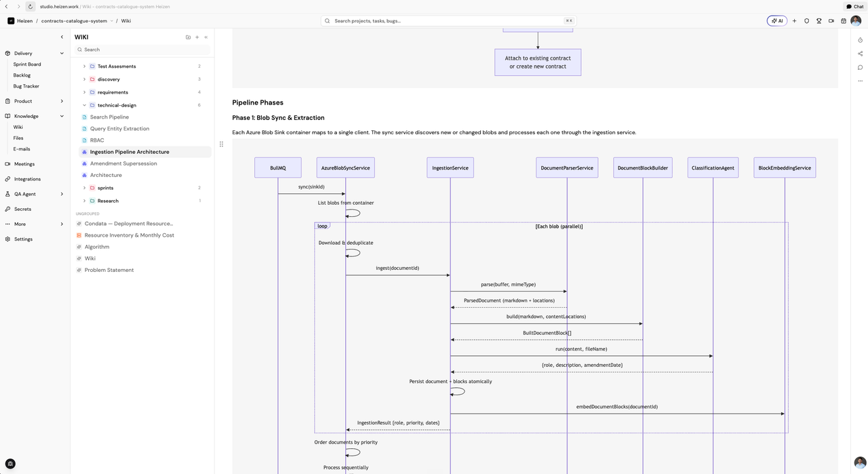Screen dimensions: 868x474
Task: Click the Secrets key icon
Action: 7,209
